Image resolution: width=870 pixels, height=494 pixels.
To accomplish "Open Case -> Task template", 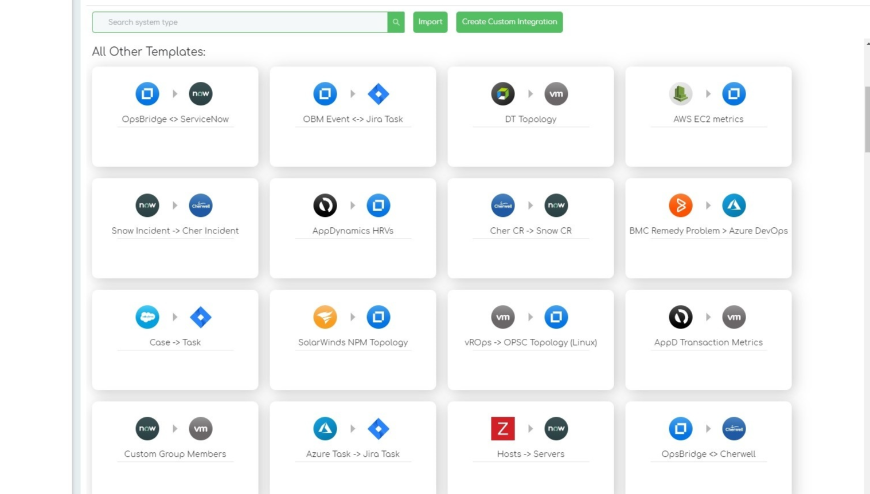I will [x=175, y=342].
